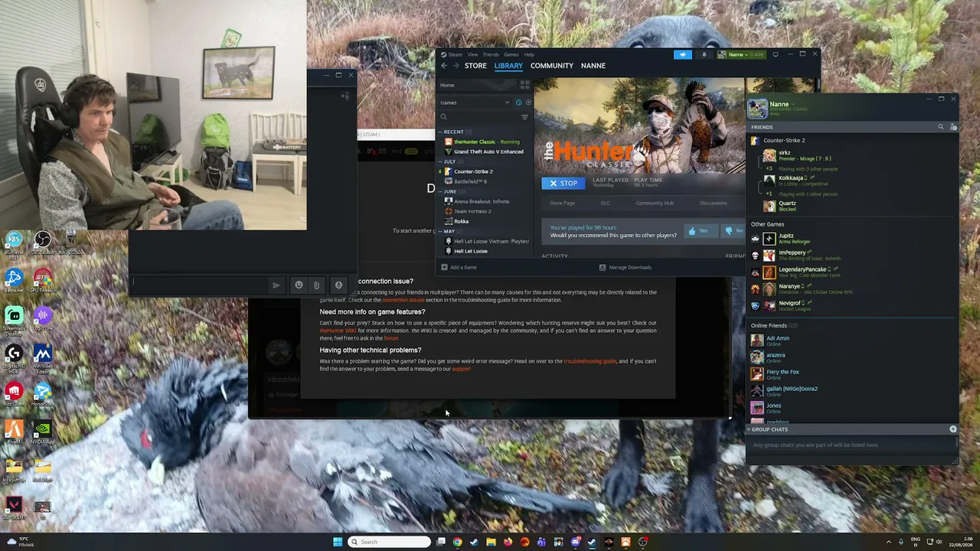Search friends with magnifier icon in Friends list
Image resolution: width=980 pixels, height=551 pixels.
[941, 127]
